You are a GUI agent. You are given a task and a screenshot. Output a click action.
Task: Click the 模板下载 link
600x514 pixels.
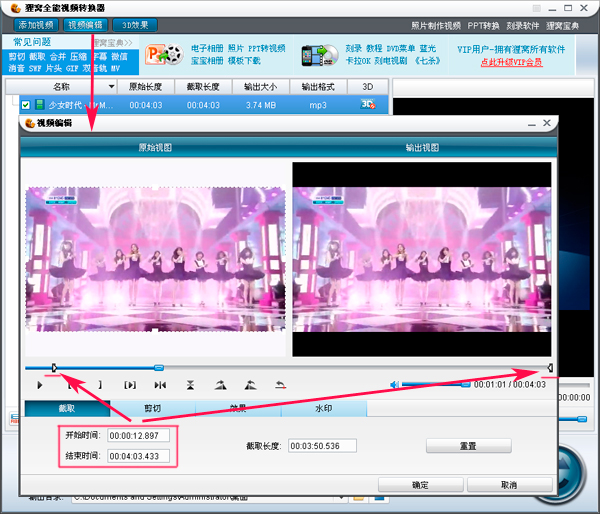pyautogui.click(x=244, y=60)
